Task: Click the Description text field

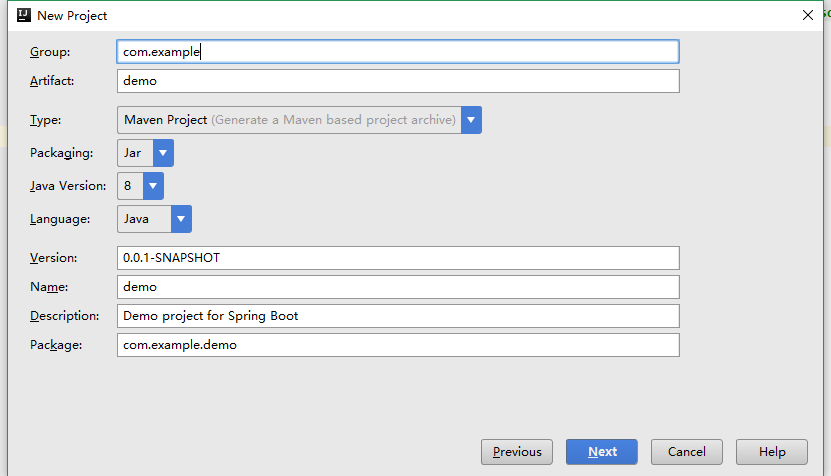Action: (398, 316)
